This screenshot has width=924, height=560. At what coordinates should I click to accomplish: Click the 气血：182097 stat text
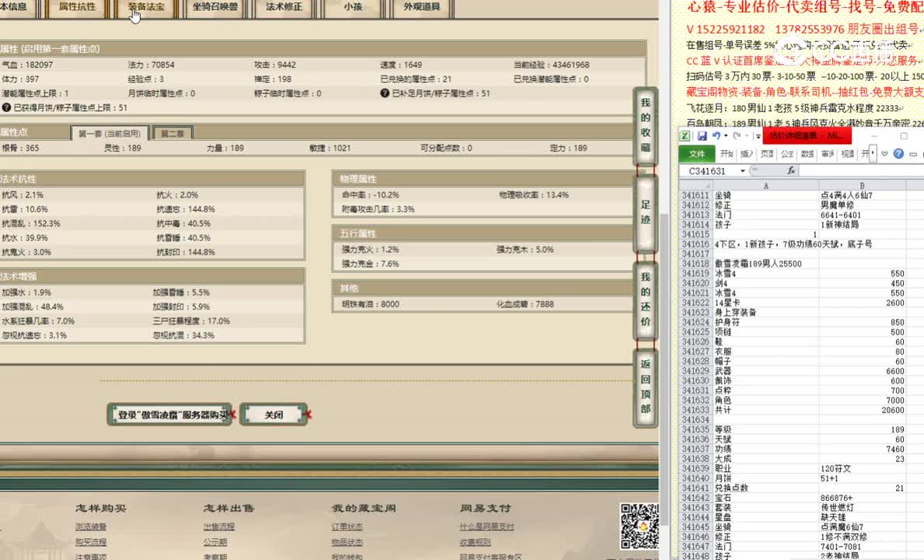(x=27, y=65)
